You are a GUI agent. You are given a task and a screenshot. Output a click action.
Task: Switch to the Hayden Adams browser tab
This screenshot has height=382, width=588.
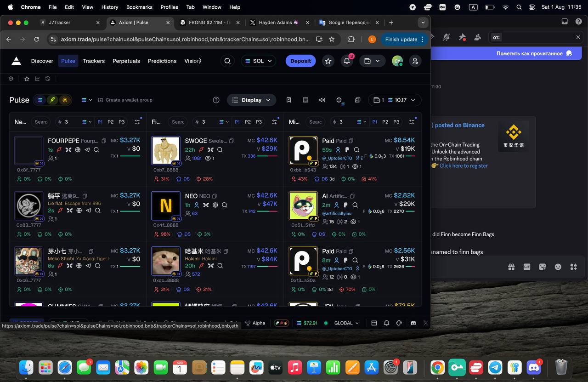280,23
